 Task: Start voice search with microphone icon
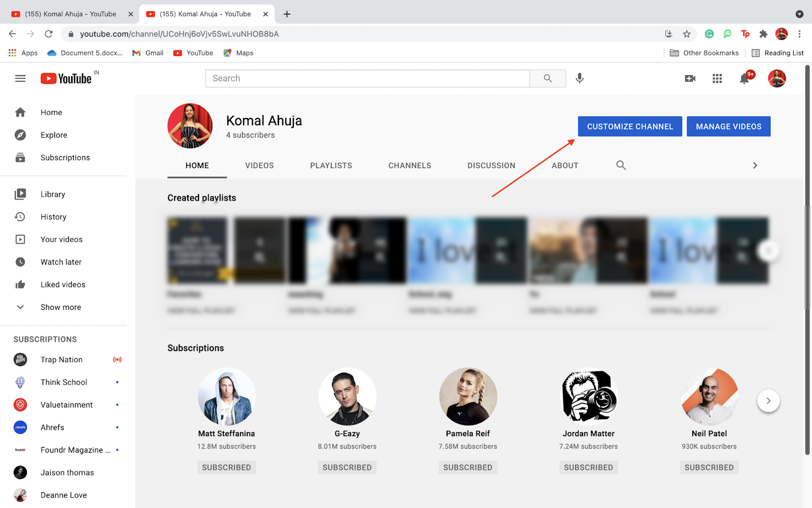[580, 78]
